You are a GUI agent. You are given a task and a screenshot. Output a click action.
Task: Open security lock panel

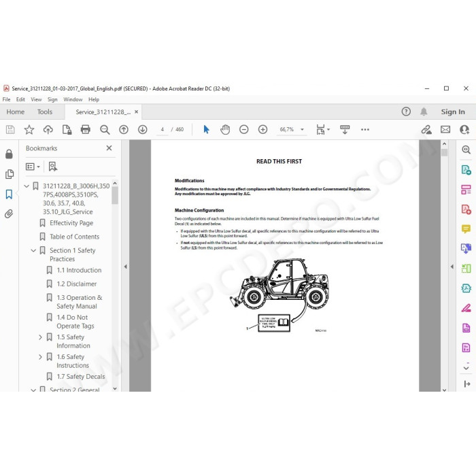click(9, 154)
